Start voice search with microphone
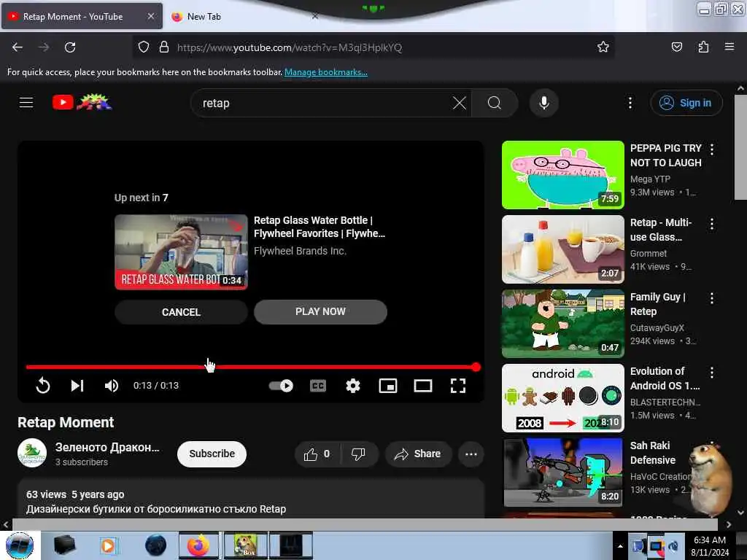Viewport: 747px width, 560px height. [x=544, y=103]
